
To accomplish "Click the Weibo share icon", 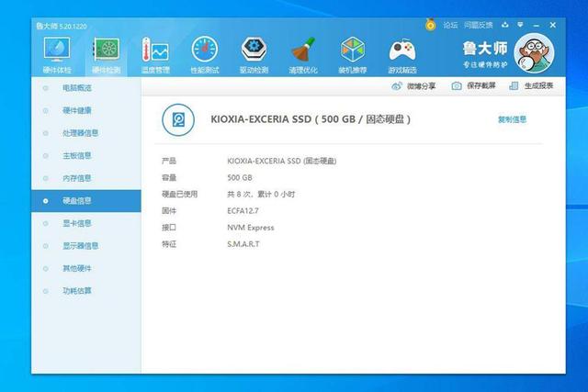I will click(x=397, y=85).
